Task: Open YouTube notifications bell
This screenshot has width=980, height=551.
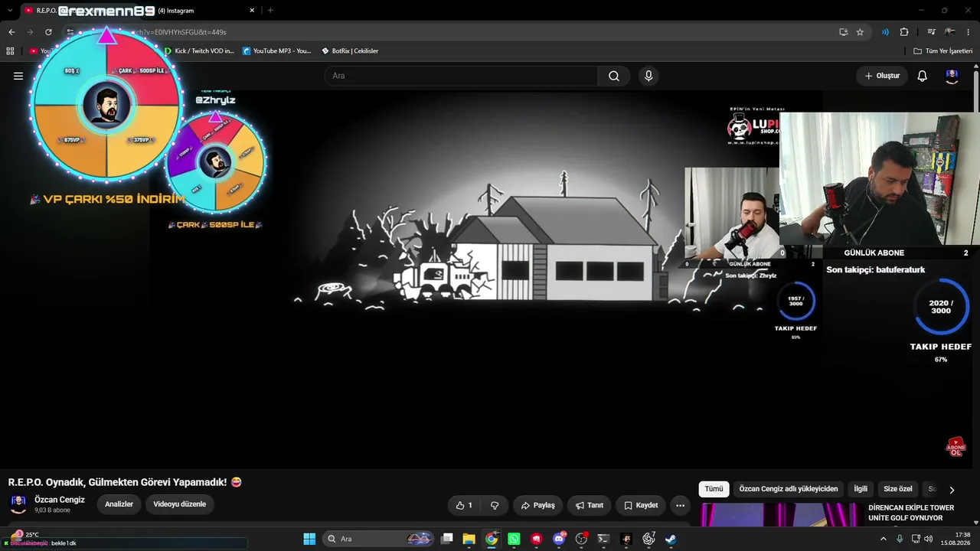Action: pos(923,76)
